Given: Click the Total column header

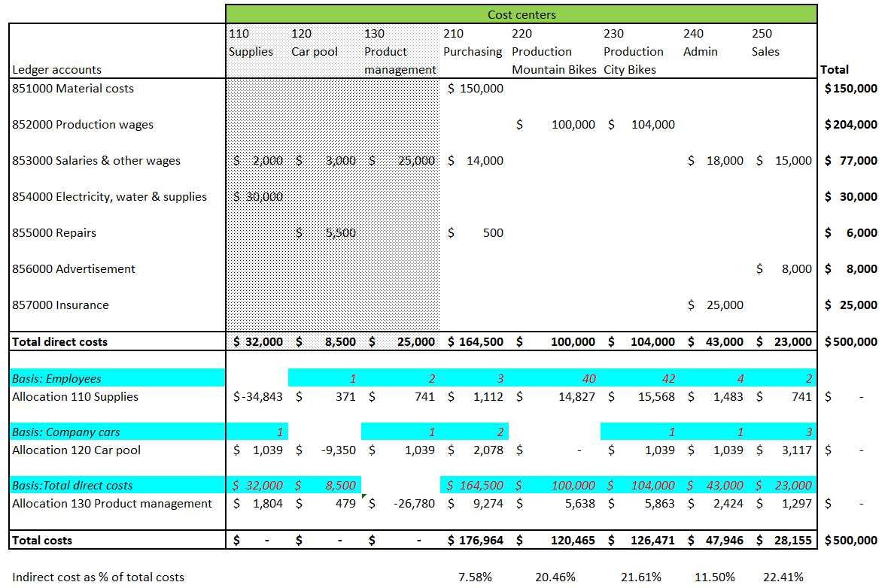Looking at the screenshot, I should click(834, 70).
